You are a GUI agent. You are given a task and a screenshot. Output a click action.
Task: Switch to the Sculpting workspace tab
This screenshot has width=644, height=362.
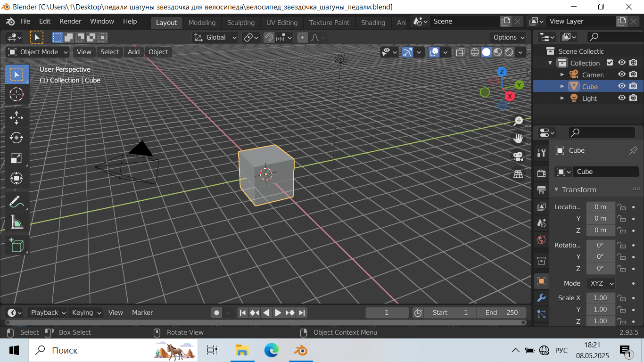(240, 23)
